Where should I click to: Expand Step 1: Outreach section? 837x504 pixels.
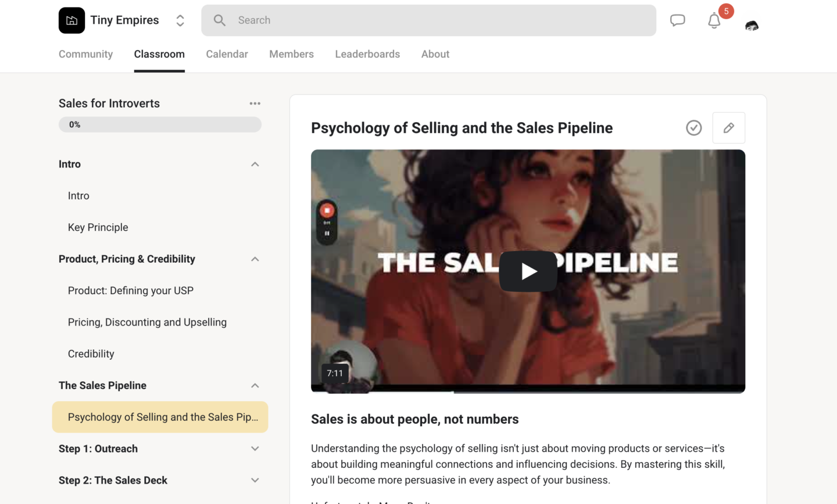[255, 449]
